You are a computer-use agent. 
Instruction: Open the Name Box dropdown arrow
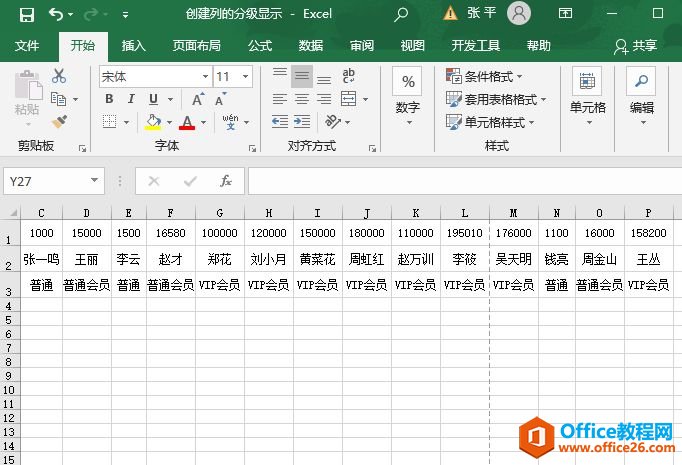point(95,181)
